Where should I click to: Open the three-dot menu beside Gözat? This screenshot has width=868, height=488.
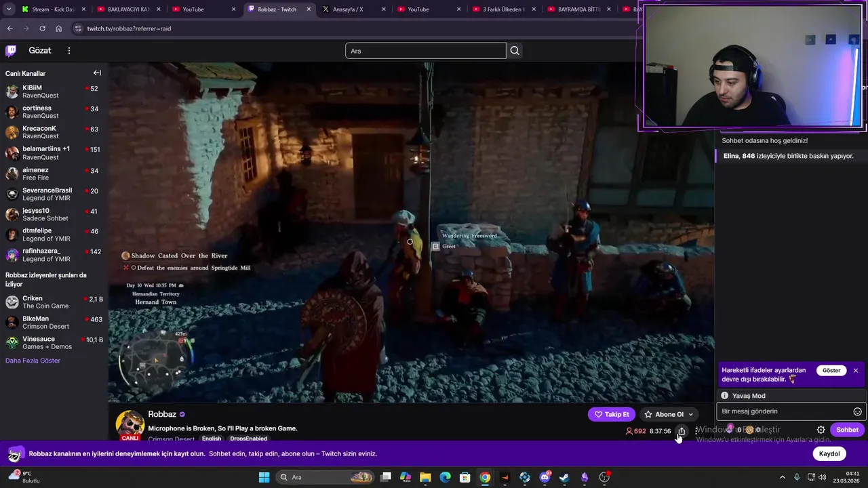pos(68,51)
